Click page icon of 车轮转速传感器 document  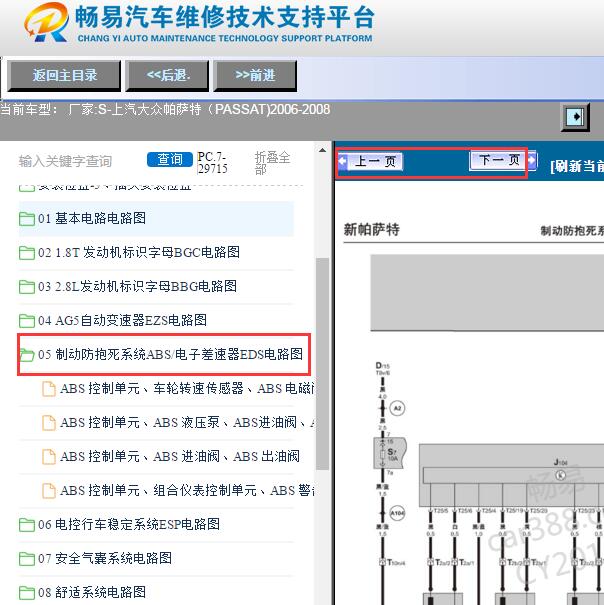(x=49, y=389)
